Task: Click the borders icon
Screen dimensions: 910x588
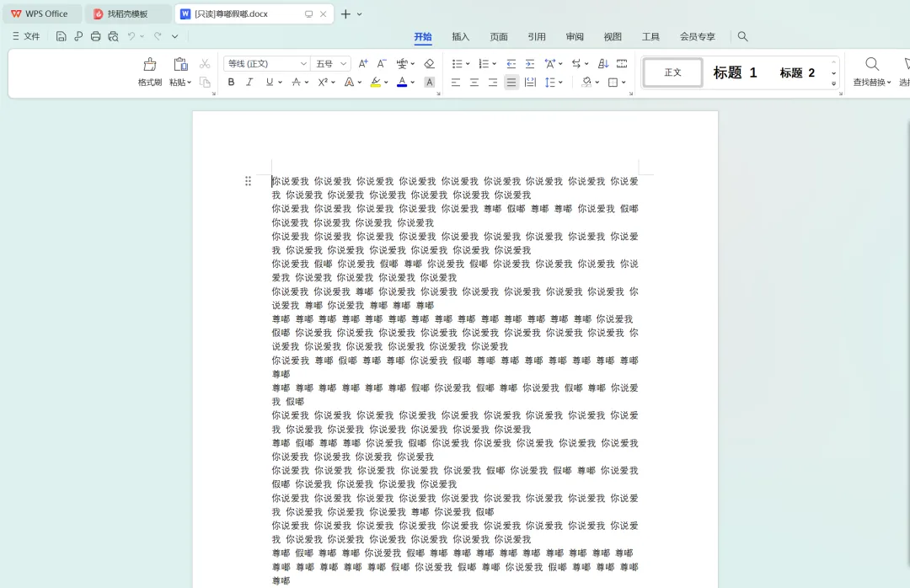Action: (x=613, y=83)
